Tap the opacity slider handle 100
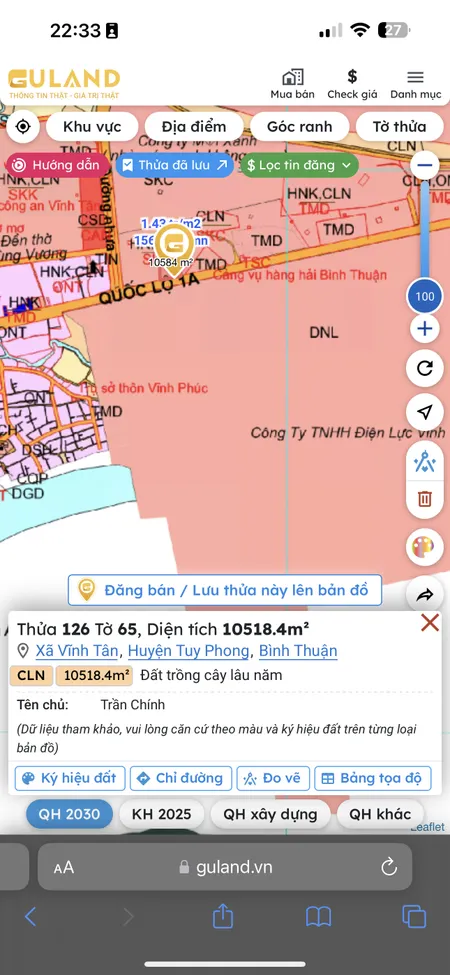The height and width of the screenshot is (975, 450). click(x=425, y=296)
